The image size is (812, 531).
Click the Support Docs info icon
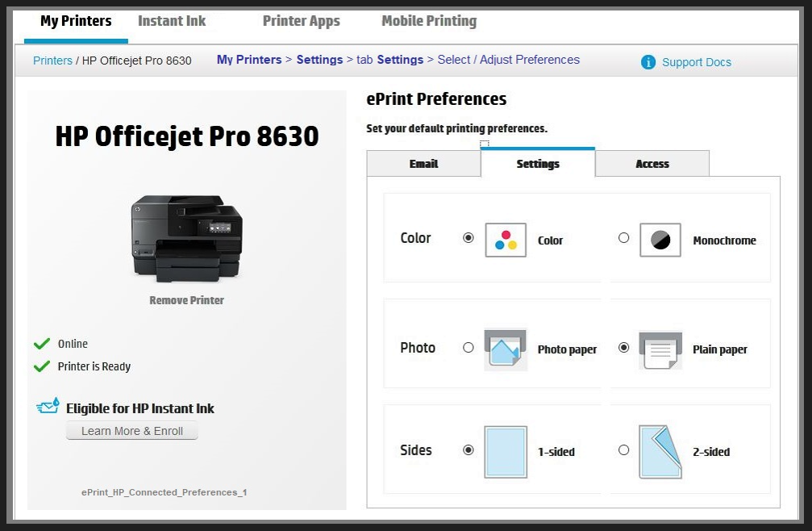pos(648,62)
